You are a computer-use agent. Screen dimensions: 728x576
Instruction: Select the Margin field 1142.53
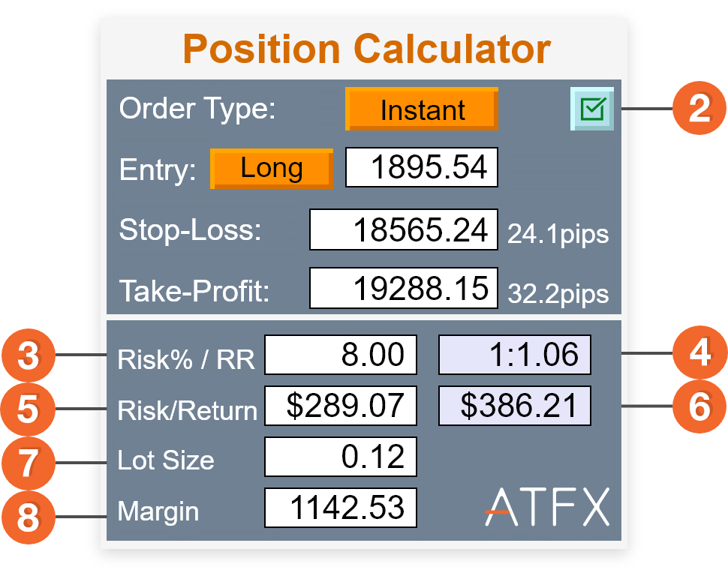(x=341, y=508)
